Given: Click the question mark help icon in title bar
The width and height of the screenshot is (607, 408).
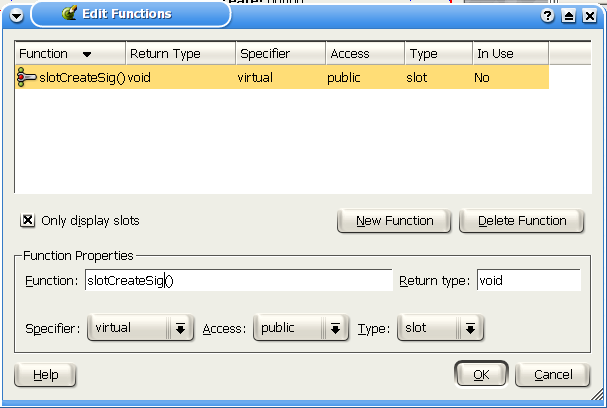Looking at the screenshot, I should pyautogui.click(x=548, y=15).
